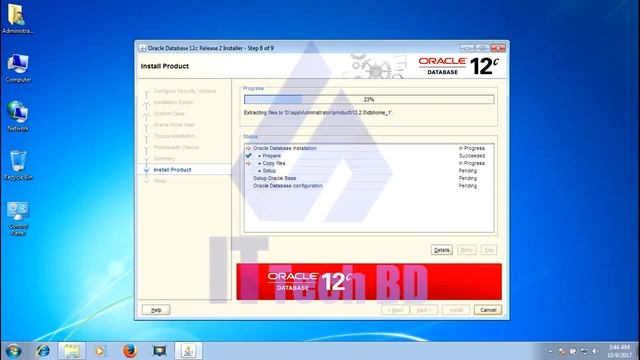Viewport: 640px width, 360px height.
Task: Select the System Class step
Action: [x=169, y=113]
